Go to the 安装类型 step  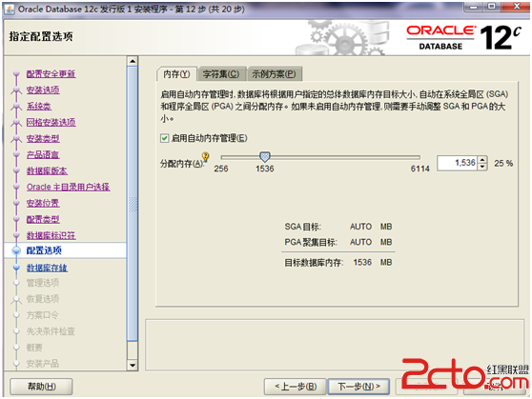[x=43, y=139]
